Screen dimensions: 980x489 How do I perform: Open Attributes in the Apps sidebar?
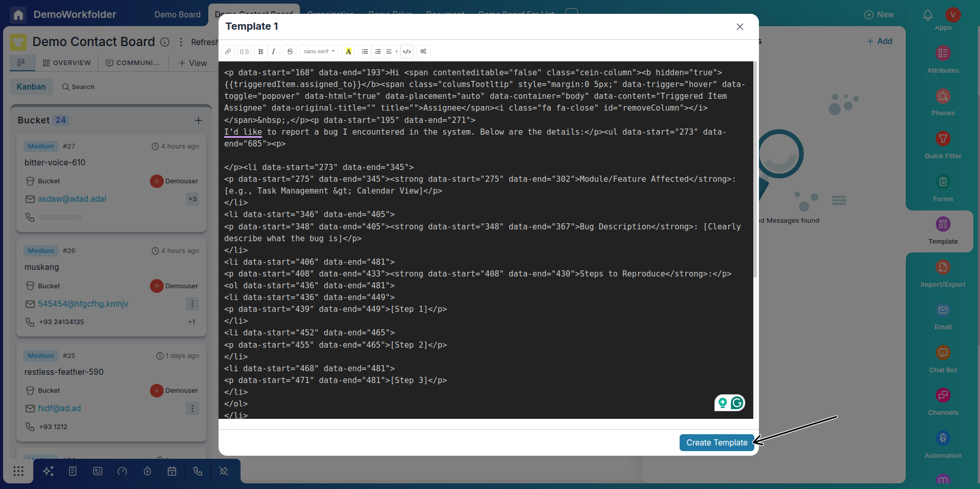[943, 60]
